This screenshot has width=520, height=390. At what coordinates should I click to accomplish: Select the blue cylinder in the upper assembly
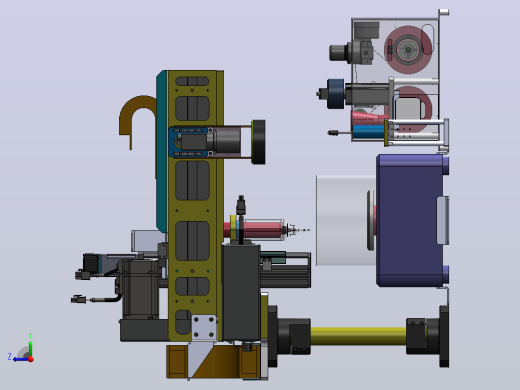pos(368,132)
